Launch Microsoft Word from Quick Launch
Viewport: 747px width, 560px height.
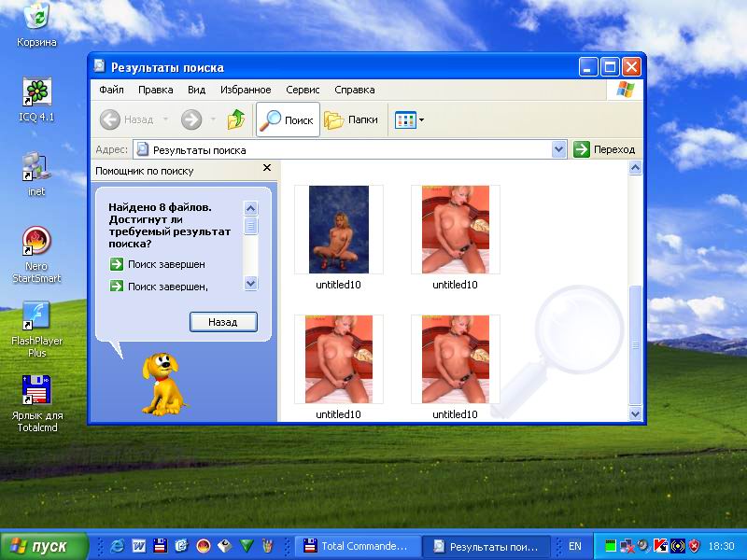tap(138, 546)
